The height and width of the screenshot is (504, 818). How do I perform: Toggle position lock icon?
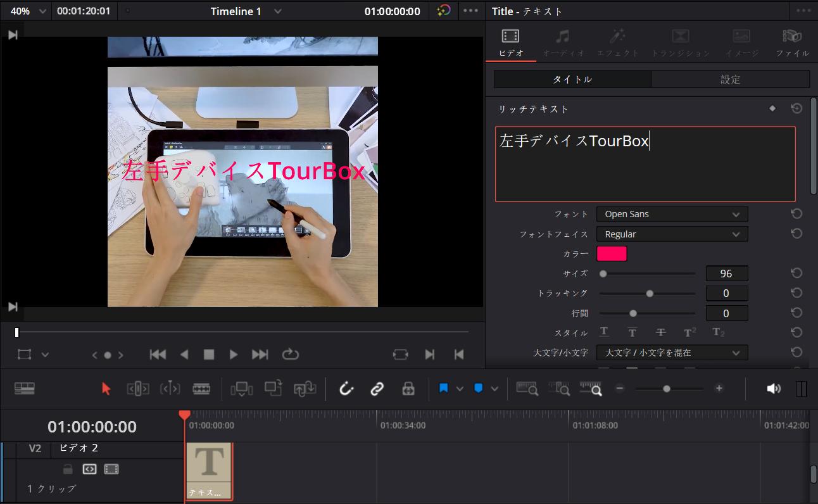click(408, 389)
